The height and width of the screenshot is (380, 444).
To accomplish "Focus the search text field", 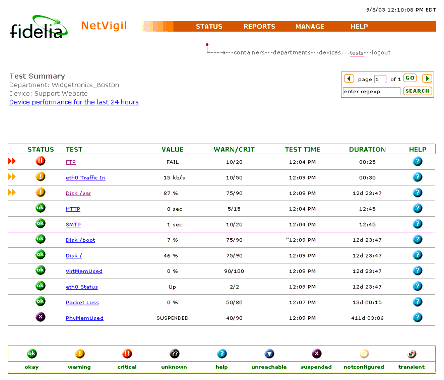I will [x=372, y=91].
